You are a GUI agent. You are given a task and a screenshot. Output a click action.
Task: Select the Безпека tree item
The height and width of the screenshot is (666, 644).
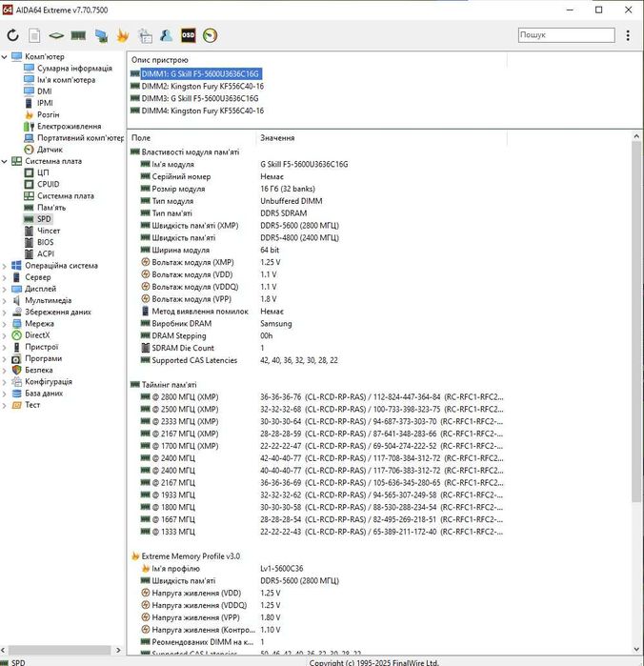39,370
